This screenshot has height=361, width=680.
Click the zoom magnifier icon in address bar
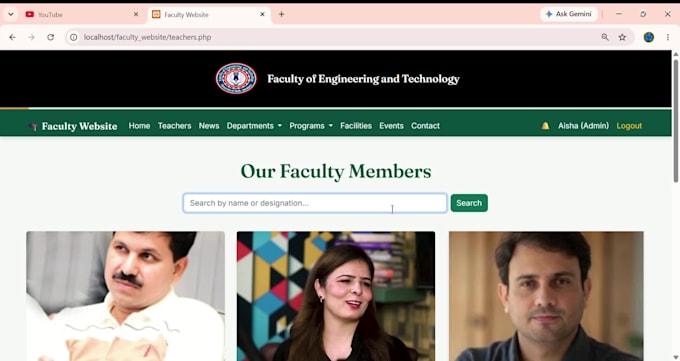605,37
